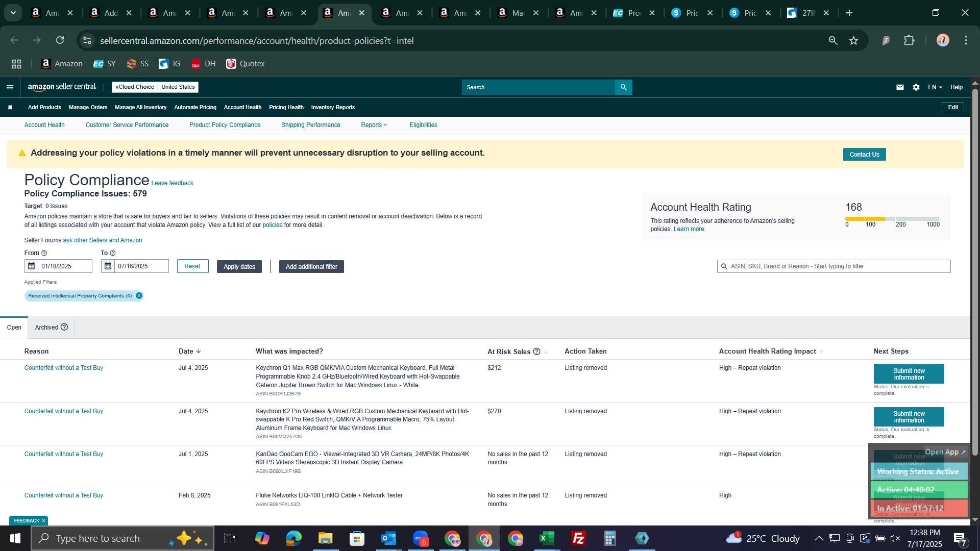Open ask other Sellers and Amazon link

103,240
